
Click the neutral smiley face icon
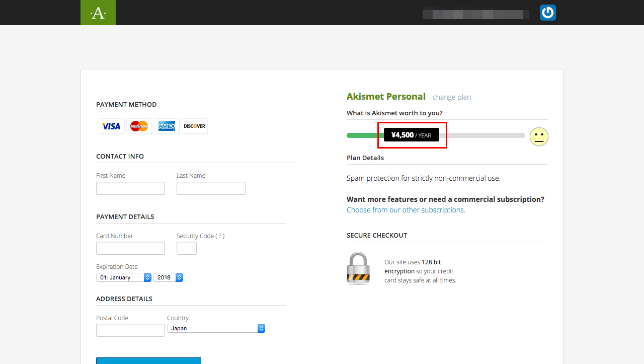539,136
